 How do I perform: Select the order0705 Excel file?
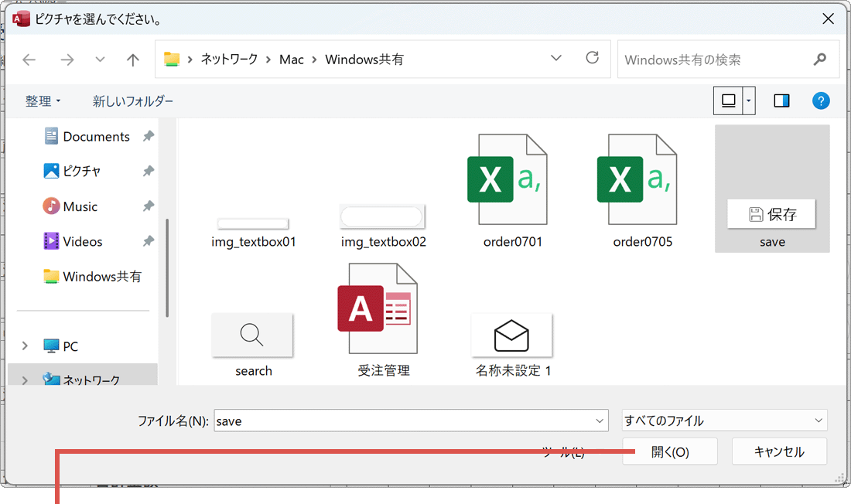pyautogui.click(x=642, y=190)
